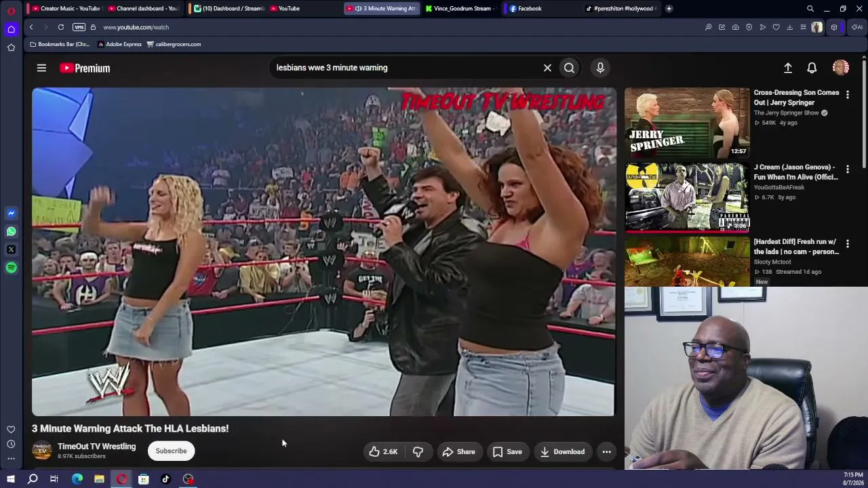Open the TimeOut TV Wrestling channel name link
868x488 pixels.
point(97,447)
